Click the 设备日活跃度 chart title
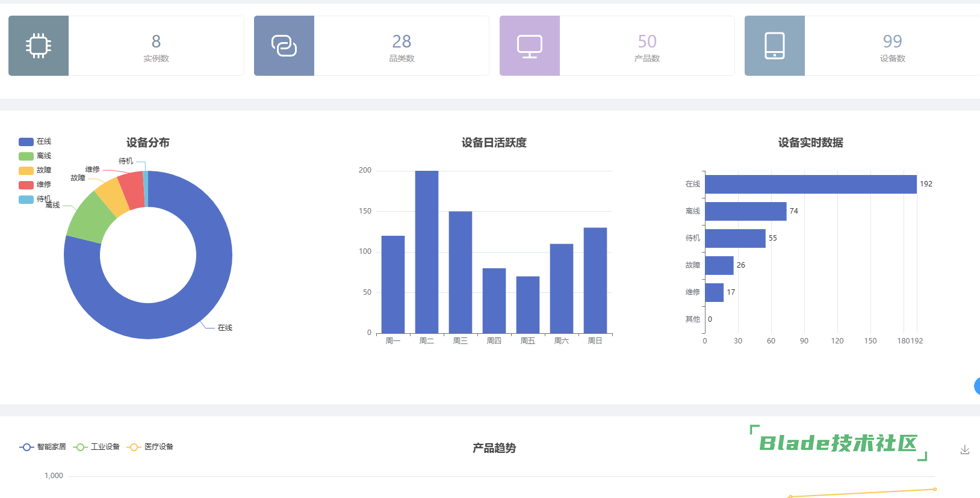Screen dimensions: 980x498 click(x=494, y=143)
